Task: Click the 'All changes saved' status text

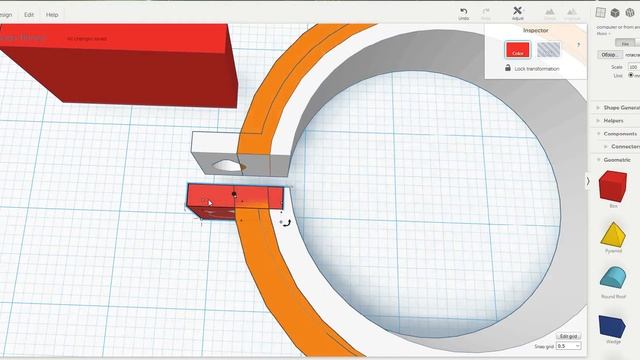Action: pyautogui.click(x=87, y=39)
